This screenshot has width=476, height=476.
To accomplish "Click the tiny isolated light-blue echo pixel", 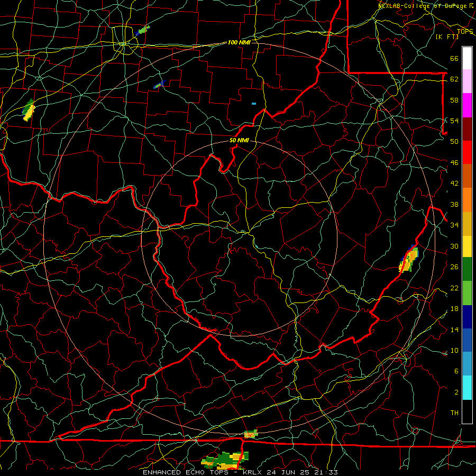I will pos(254,104).
